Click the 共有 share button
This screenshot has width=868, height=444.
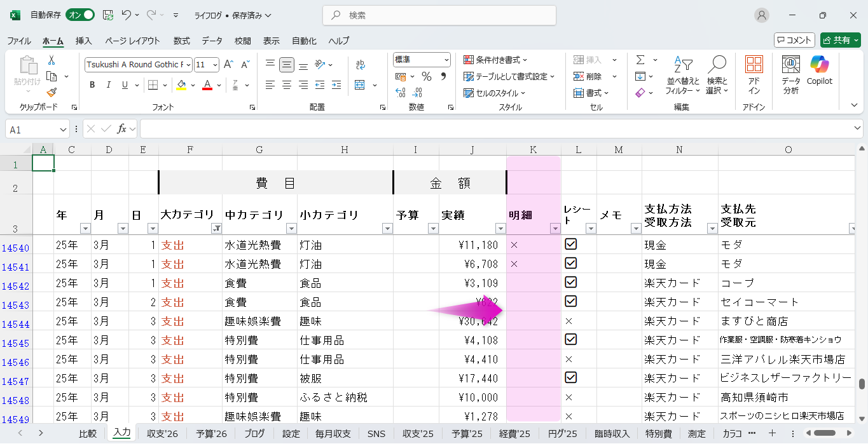tap(841, 40)
